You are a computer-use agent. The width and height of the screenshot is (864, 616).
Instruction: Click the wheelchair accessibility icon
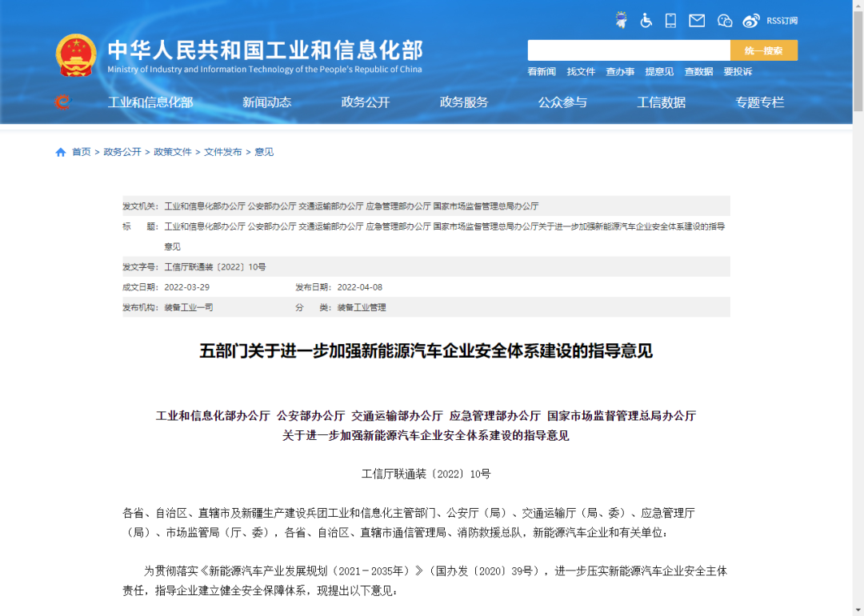(646, 21)
